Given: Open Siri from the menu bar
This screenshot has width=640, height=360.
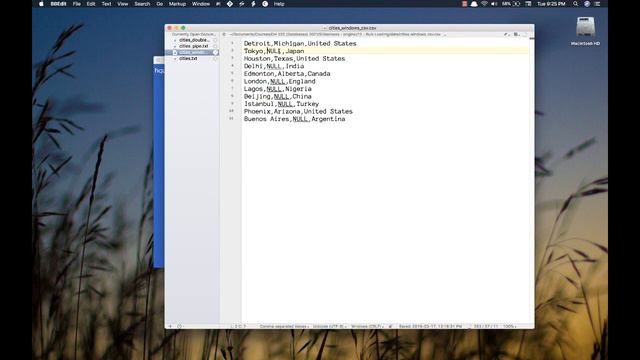Looking at the screenshot, I should click(587, 4).
